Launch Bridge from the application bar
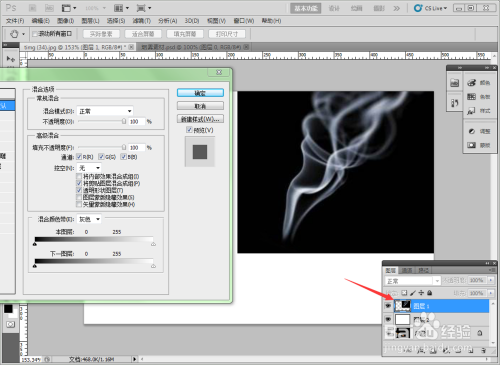This screenshot has height=365, width=500. tap(32, 8)
